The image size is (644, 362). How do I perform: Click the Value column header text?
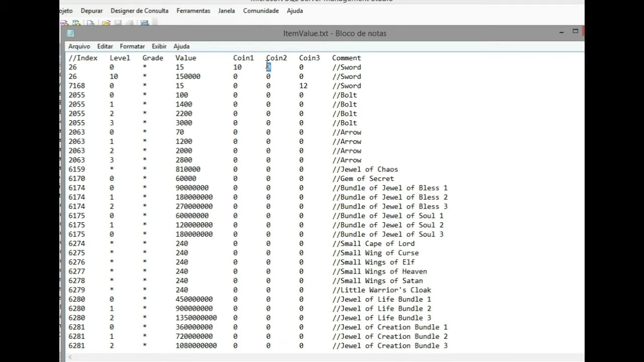point(186,58)
